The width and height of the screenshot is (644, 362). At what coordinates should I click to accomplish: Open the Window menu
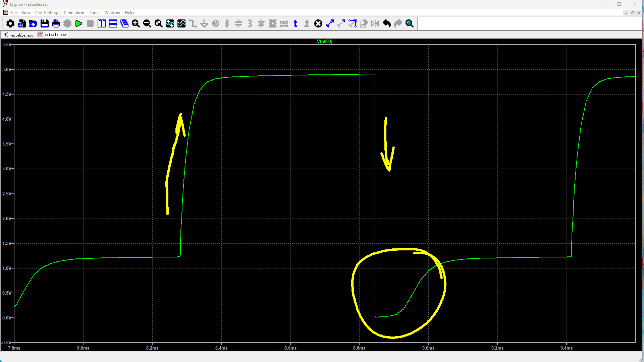[x=112, y=13]
